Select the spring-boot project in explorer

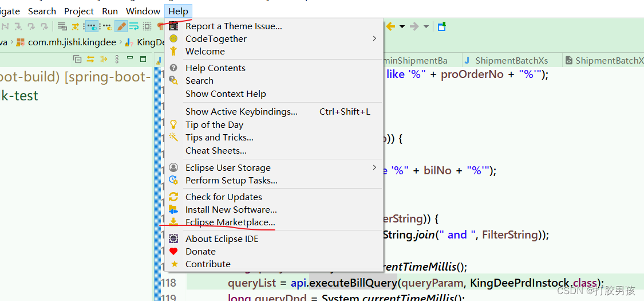pos(75,77)
